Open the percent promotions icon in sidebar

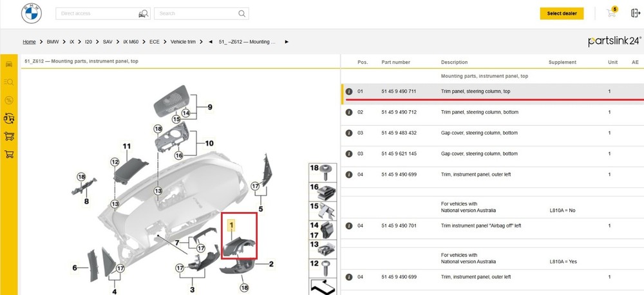coord(9,100)
